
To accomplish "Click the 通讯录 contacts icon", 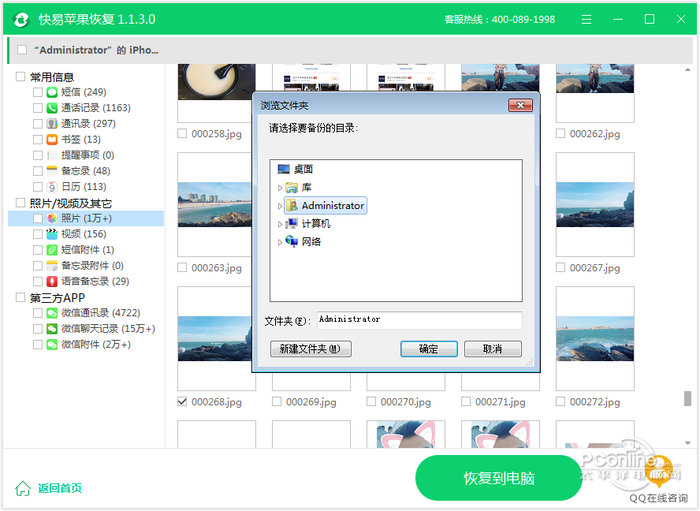I will coord(52,124).
